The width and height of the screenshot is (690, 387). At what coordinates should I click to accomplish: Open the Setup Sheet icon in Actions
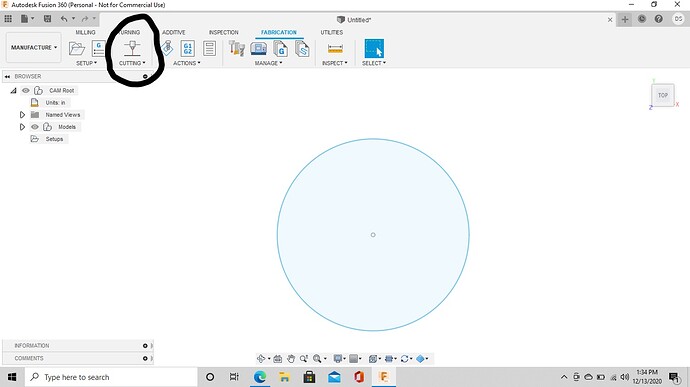209,48
